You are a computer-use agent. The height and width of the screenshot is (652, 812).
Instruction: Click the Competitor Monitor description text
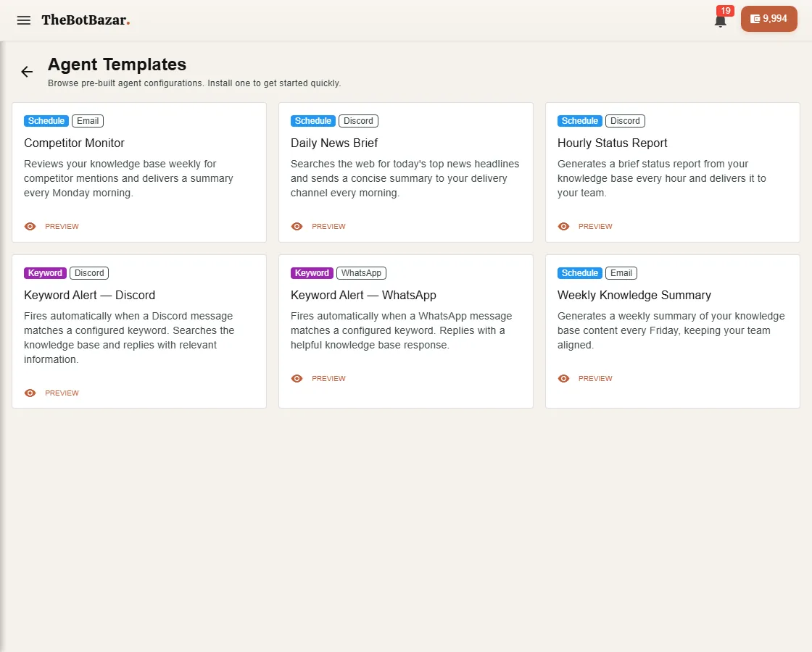click(128, 178)
